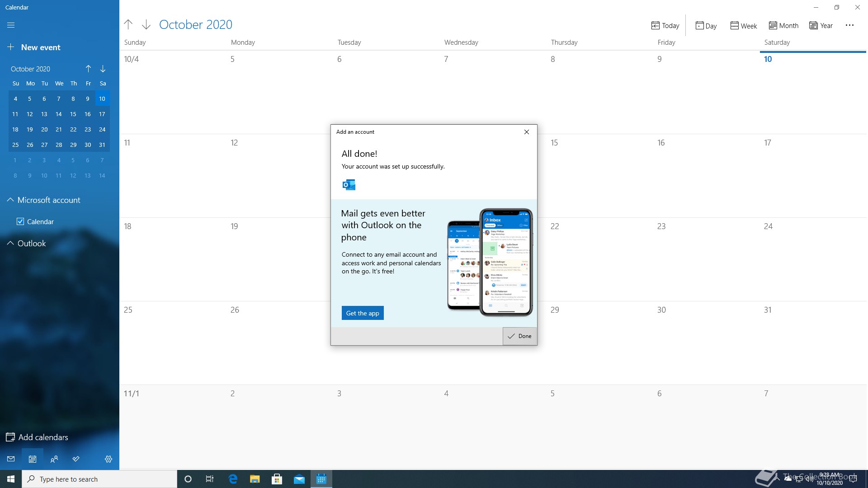Viewport: 868px width, 488px height.
Task: Create a New event
Action: coord(34,47)
